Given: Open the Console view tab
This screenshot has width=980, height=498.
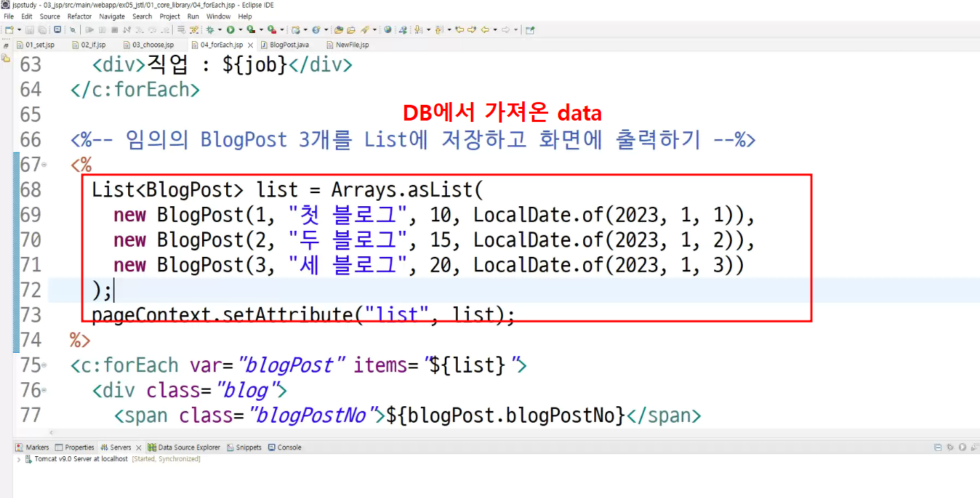Looking at the screenshot, I should click(284, 447).
